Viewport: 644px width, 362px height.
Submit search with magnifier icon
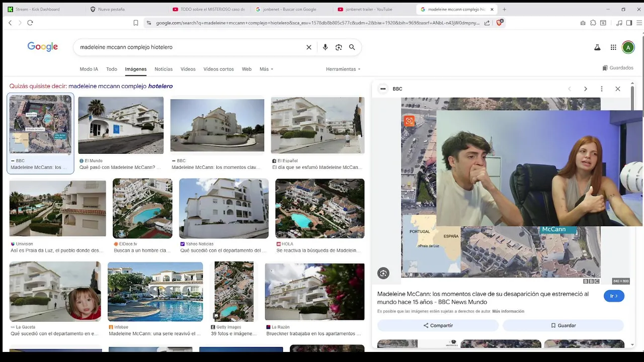click(352, 47)
